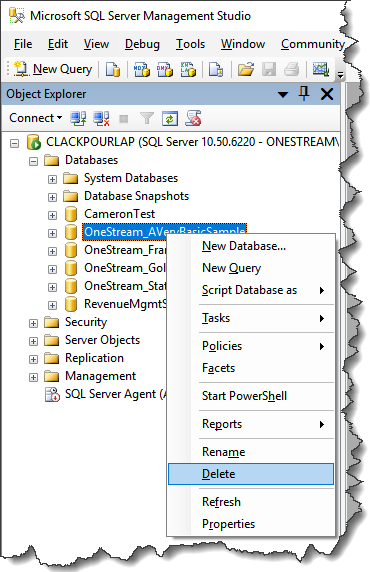Screen dimensions: 370x572
Task: Open the Script Database as submenu
Action: pos(251,290)
